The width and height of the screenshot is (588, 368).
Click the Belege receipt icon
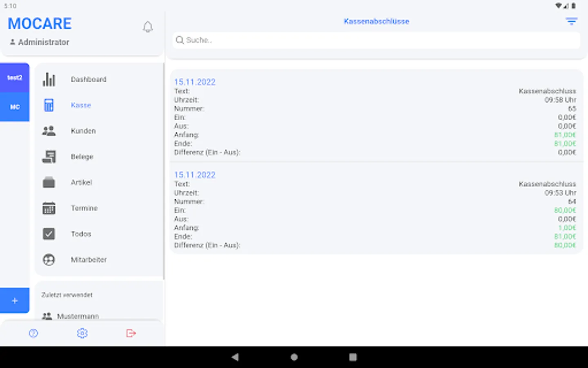coord(49,157)
